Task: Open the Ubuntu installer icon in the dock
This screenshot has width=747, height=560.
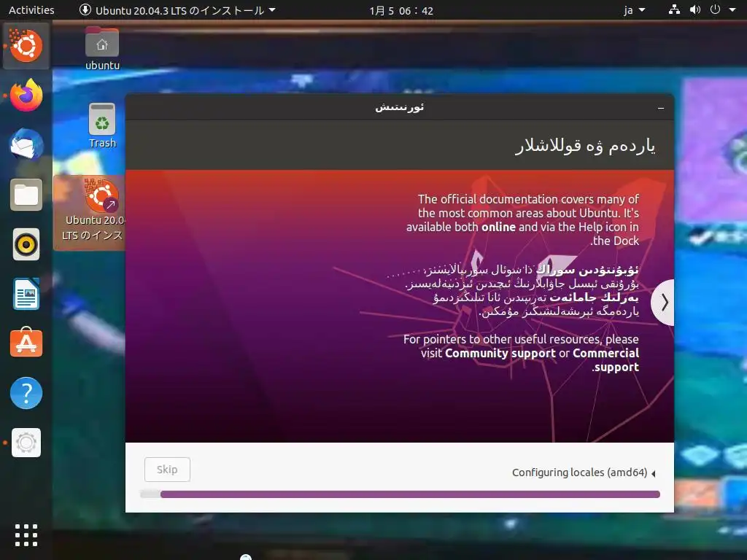Action: coord(26,46)
